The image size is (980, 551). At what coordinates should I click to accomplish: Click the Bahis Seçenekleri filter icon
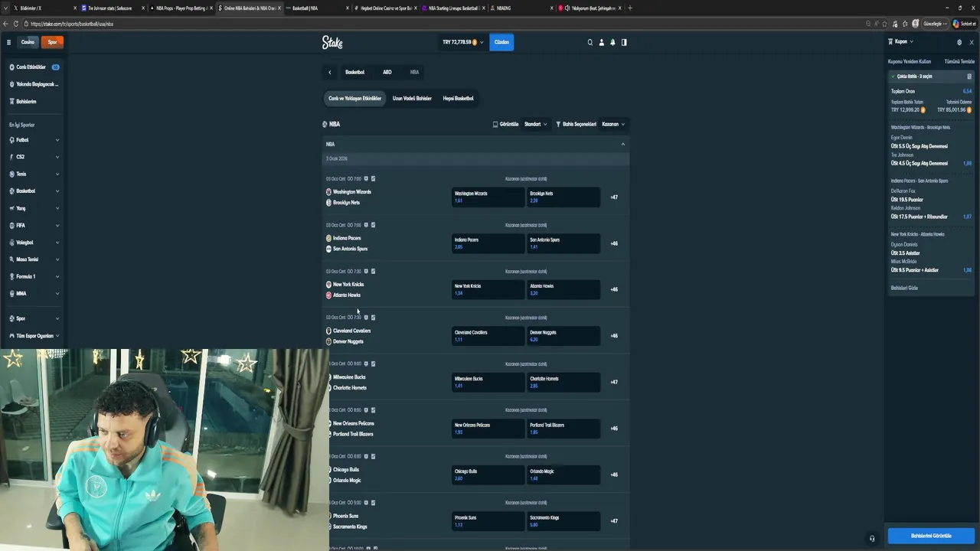pos(558,124)
